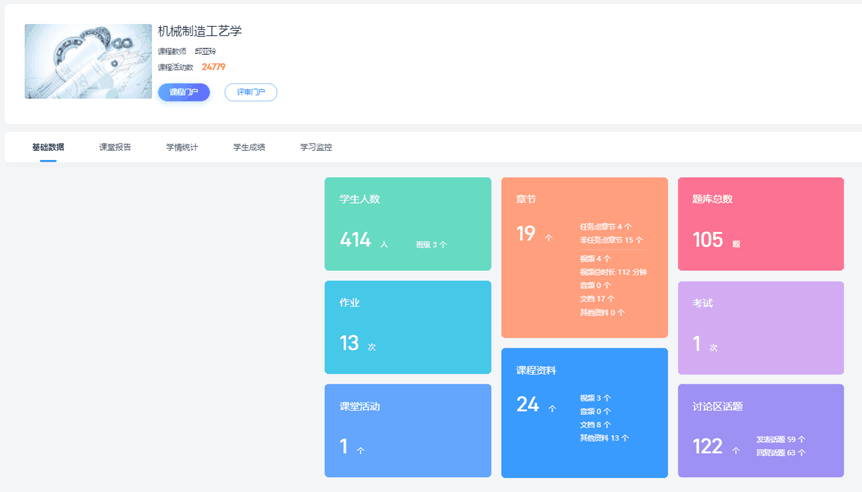Go to the 学生成绩 tab

click(249, 147)
